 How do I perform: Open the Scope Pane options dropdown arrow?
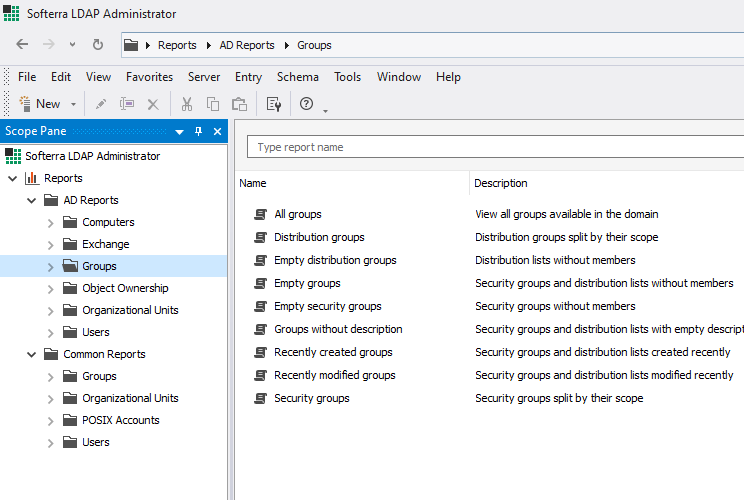point(179,132)
